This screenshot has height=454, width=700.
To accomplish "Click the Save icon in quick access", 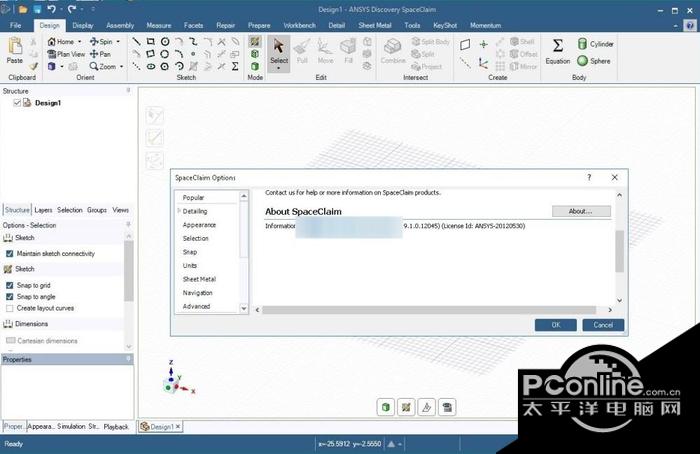I will point(38,9).
